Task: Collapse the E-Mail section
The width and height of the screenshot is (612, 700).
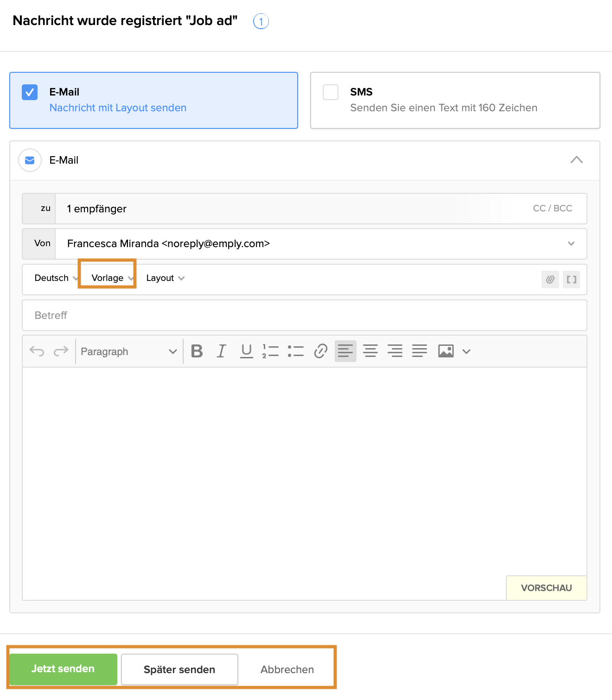Action: point(576,160)
